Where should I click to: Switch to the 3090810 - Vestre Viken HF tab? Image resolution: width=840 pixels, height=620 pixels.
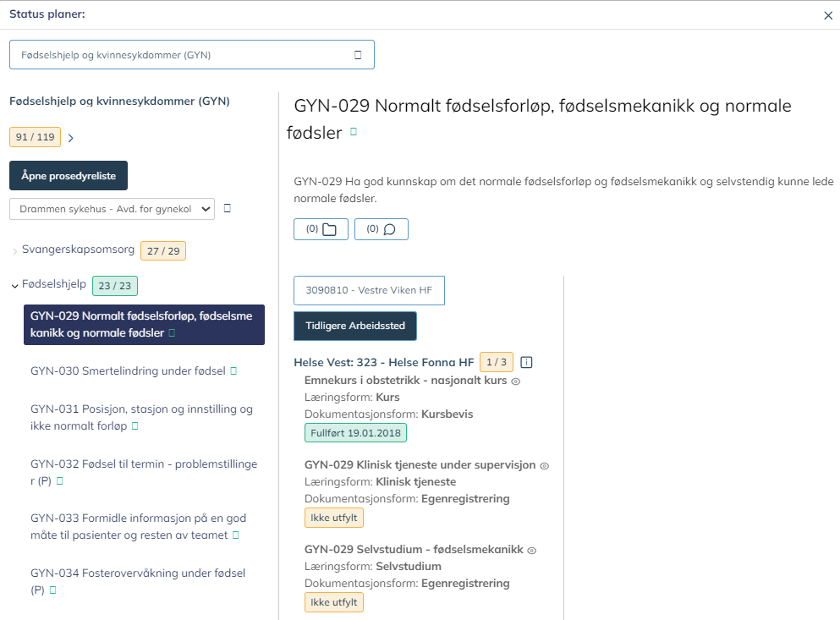coord(369,290)
